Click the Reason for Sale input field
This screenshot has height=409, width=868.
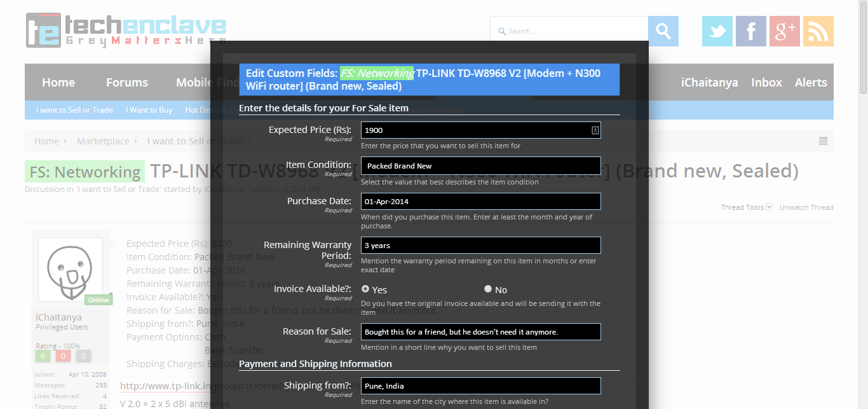click(481, 331)
